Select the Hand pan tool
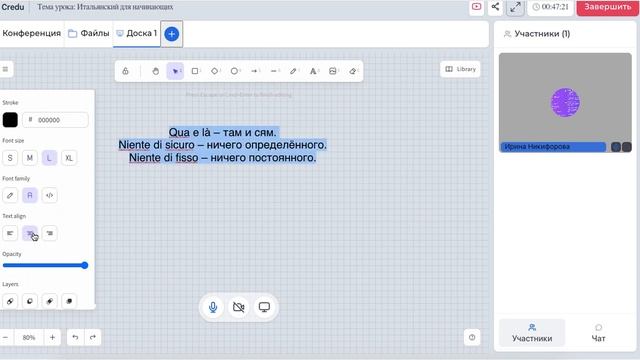The height and width of the screenshot is (360, 640). (156, 71)
